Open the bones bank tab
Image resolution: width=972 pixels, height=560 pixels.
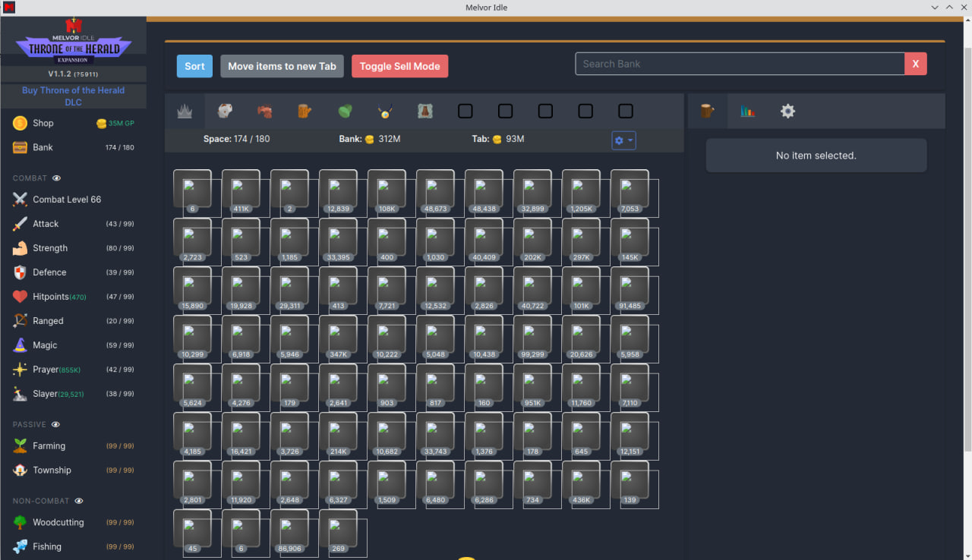[x=225, y=110]
